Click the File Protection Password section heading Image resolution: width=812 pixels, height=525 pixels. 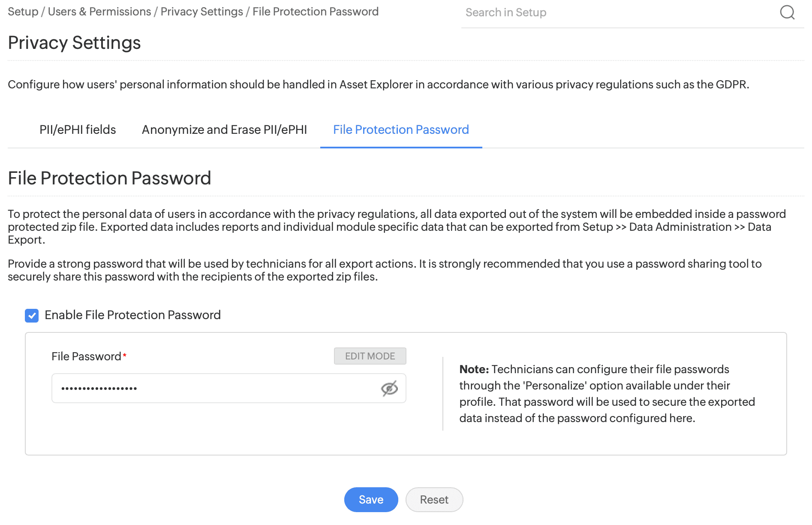point(109,178)
